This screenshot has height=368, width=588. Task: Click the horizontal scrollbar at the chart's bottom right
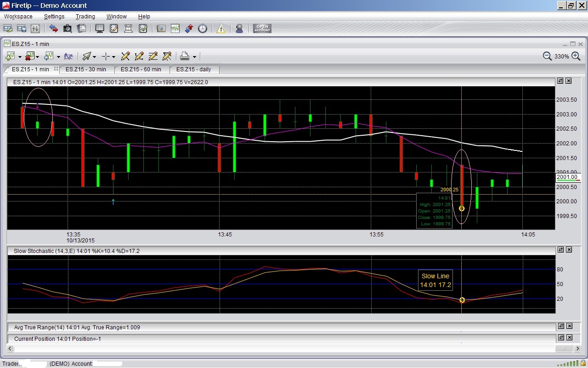(x=565, y=349)
